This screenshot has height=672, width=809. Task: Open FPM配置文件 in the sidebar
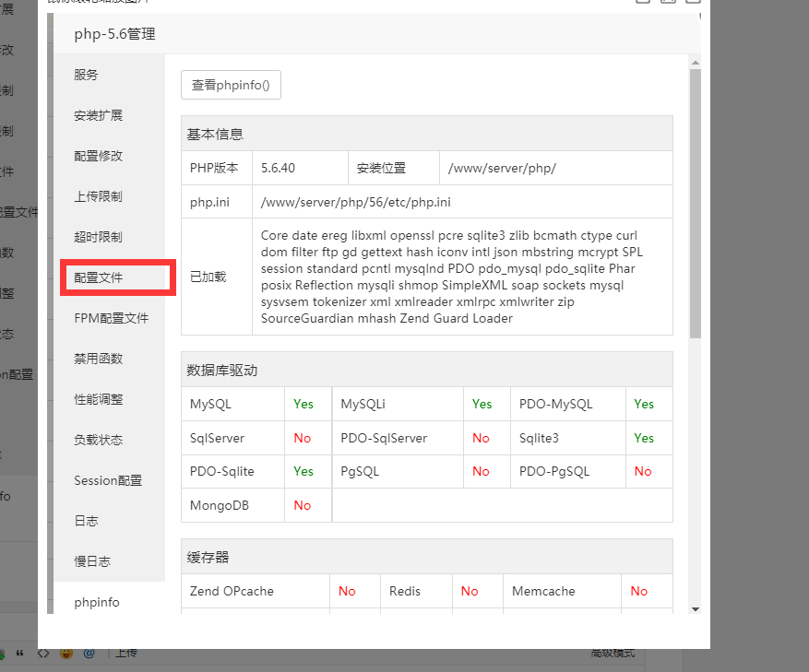point(111,318)
